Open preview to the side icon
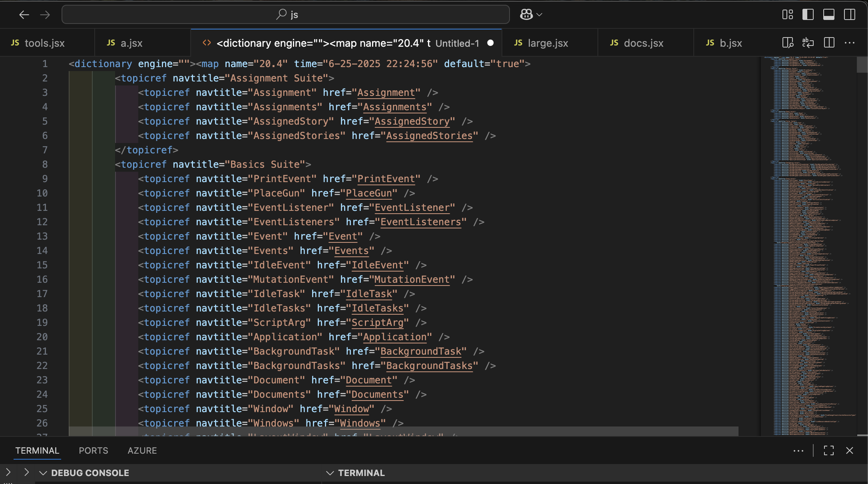868x484 pixels. click(788, 43)
